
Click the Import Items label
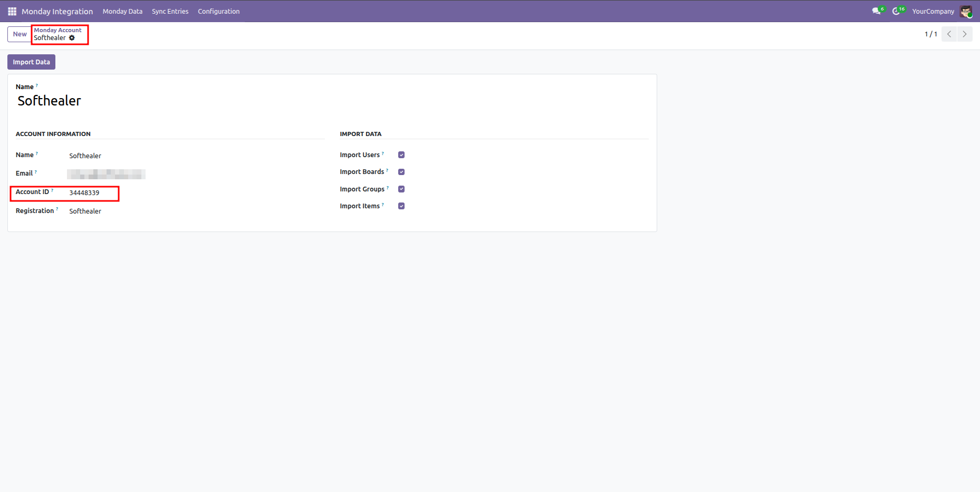click(360, 206)
